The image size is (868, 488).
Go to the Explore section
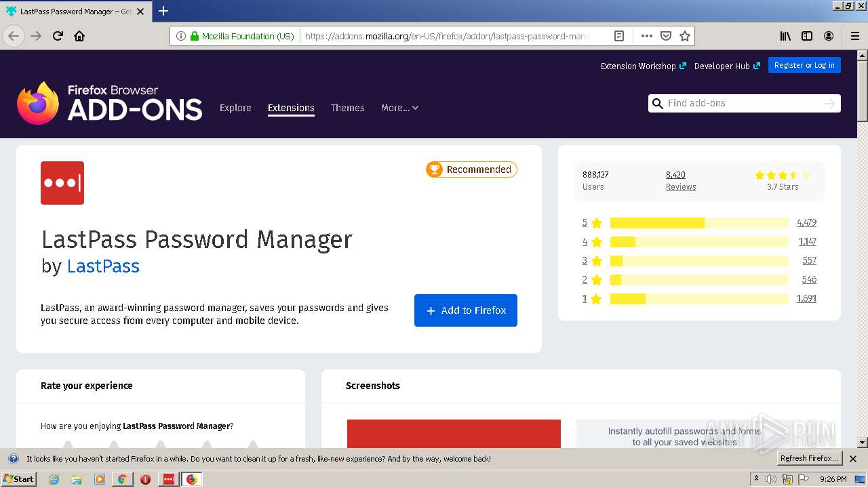click(235, 108)
